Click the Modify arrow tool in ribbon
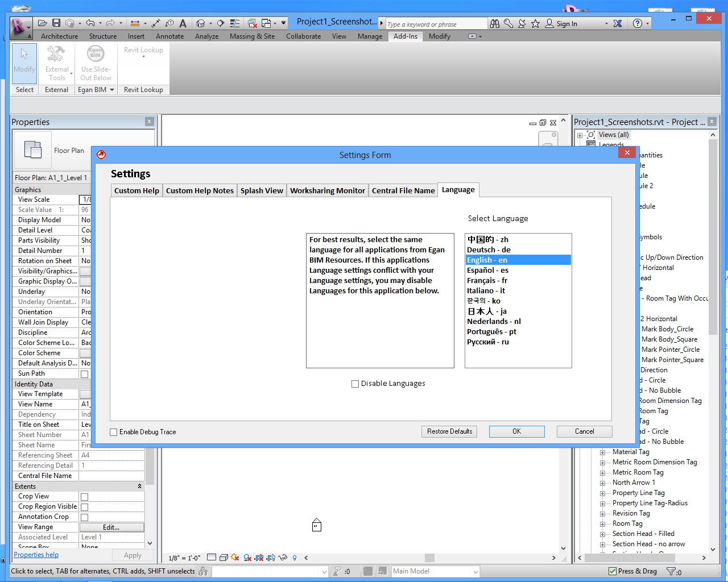This screenshot has height=582, width=728. (x=24, y=64)
